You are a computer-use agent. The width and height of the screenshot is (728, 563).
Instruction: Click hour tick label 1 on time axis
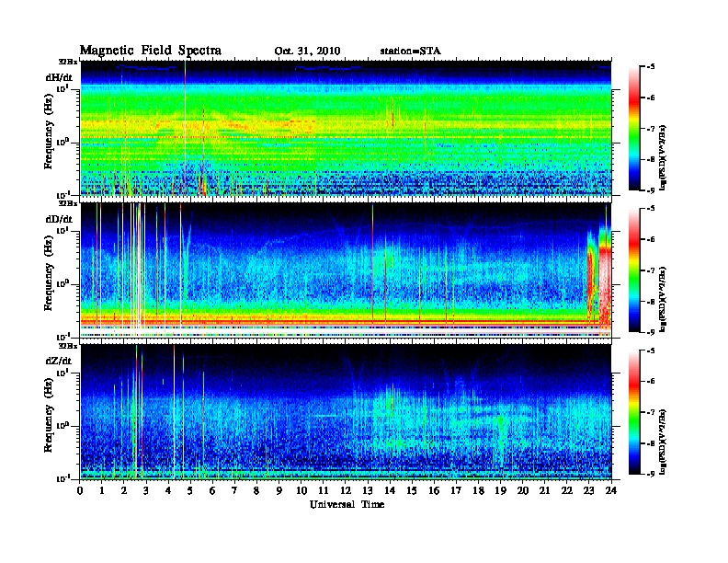102,490
